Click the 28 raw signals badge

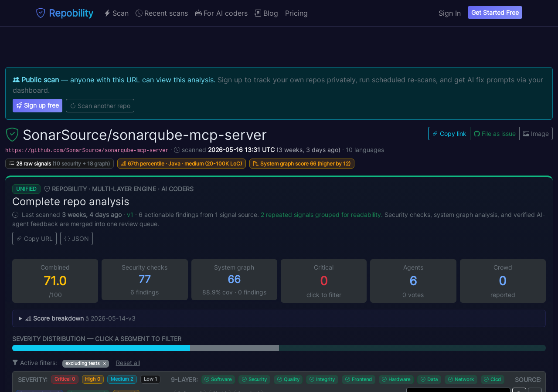coord(59,163)
